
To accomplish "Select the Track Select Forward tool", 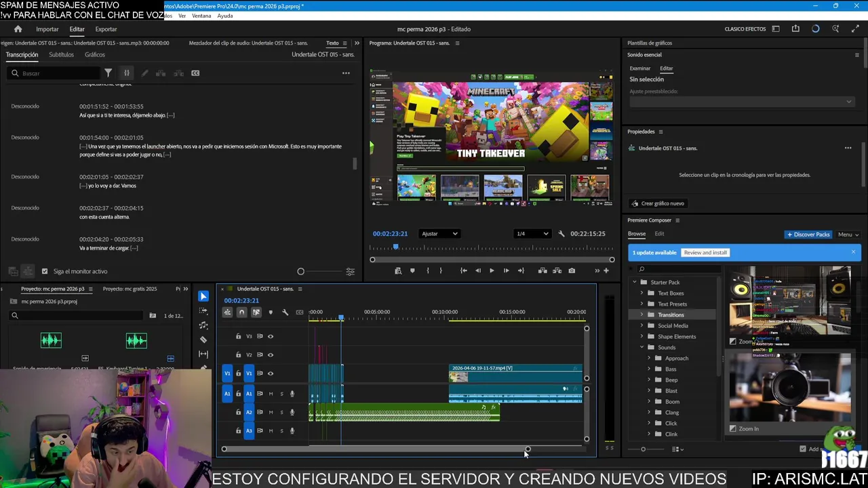I will coord(203,310).
